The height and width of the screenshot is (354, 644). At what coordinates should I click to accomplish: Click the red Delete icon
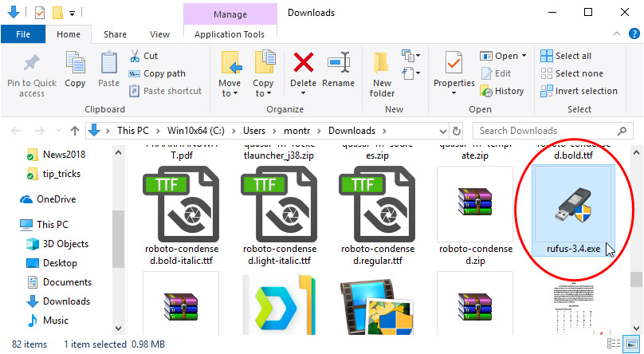point(303,62)
